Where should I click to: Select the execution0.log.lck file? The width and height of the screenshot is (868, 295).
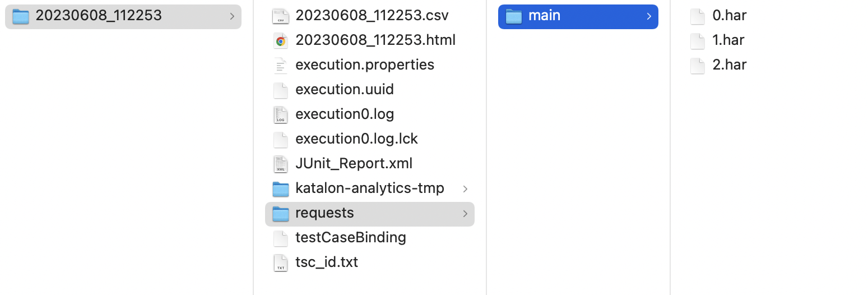pos(356,139)
